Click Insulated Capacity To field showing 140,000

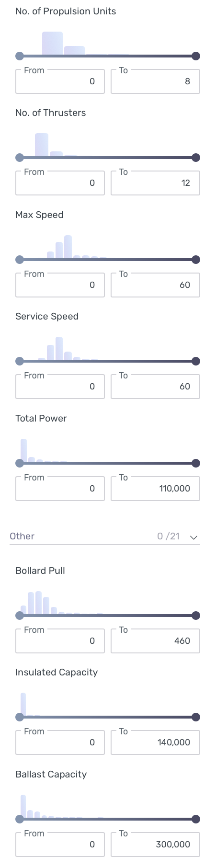pyautogui.click(x=155, y=742)
